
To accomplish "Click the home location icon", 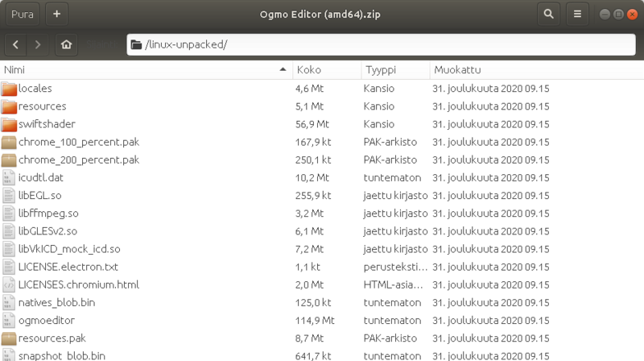I will tap(65, 44).
